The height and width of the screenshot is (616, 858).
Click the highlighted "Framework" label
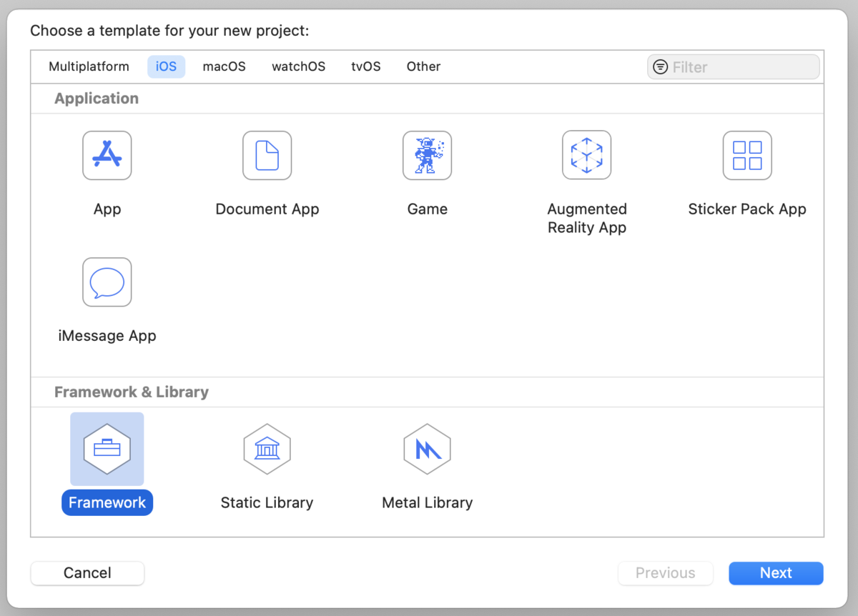(x=107, y=502)
